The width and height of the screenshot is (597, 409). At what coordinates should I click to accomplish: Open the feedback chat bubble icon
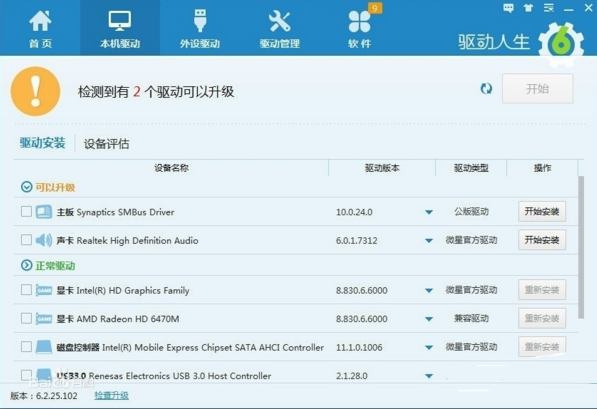508,8
